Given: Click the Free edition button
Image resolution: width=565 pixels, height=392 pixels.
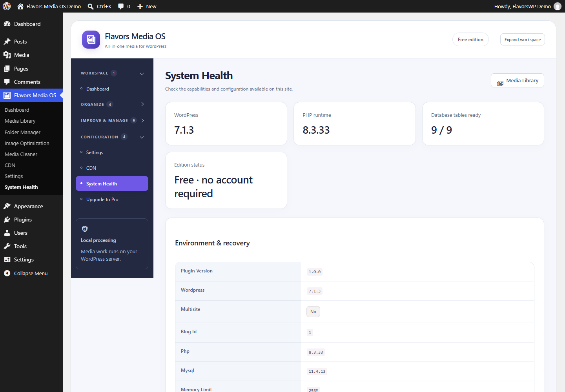Looking at the screenshot, I should 470,40.
